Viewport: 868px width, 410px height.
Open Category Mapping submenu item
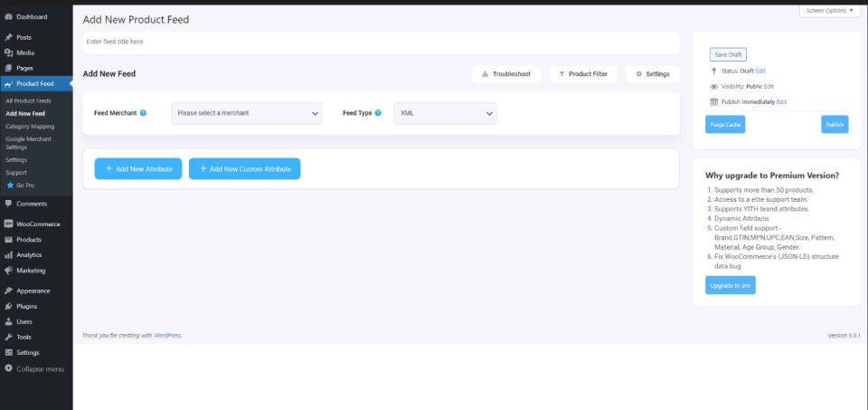[30, 127]
